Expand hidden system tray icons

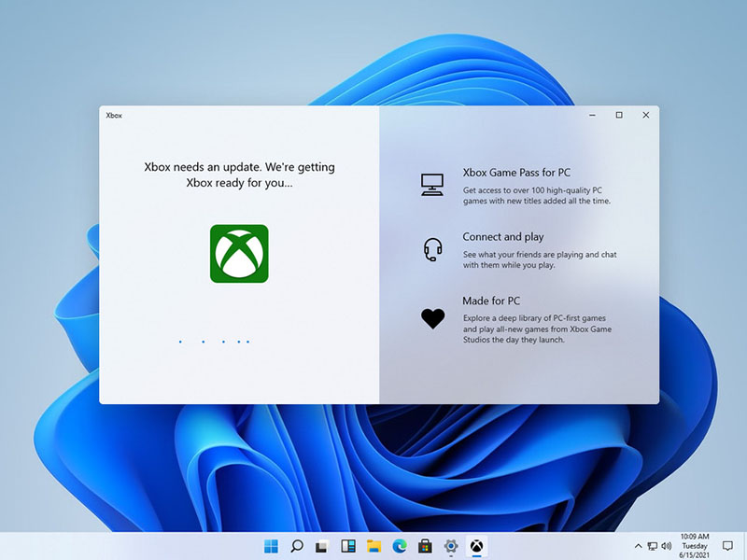click(x=639, y=545)
